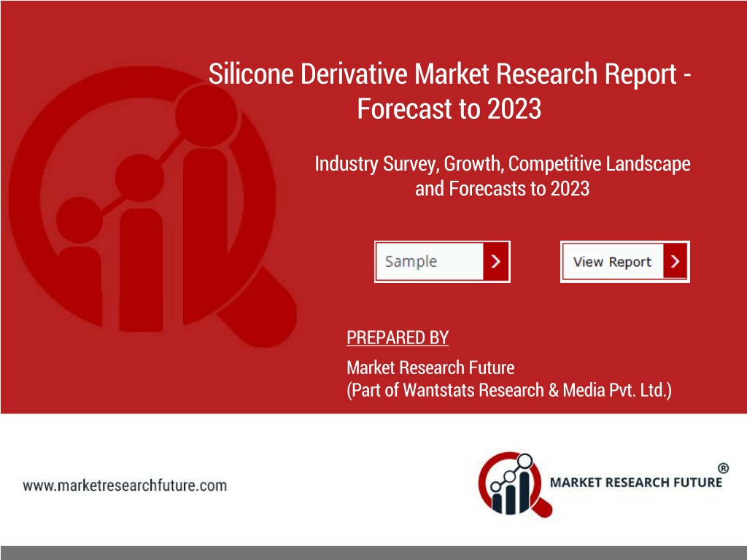The image size is (747, 560).
Task: Click the 'Market Research Future' prepared-by line
Action: (x=430, y=367)
